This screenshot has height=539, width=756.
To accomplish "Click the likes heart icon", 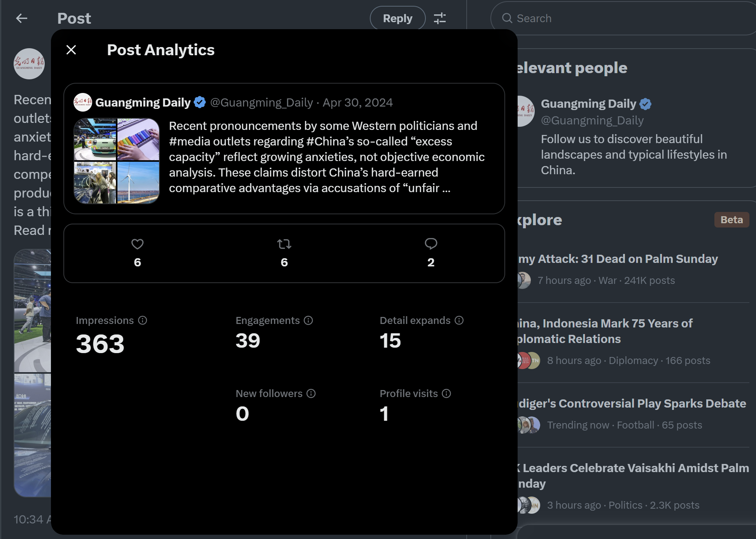I will (138, 244).
